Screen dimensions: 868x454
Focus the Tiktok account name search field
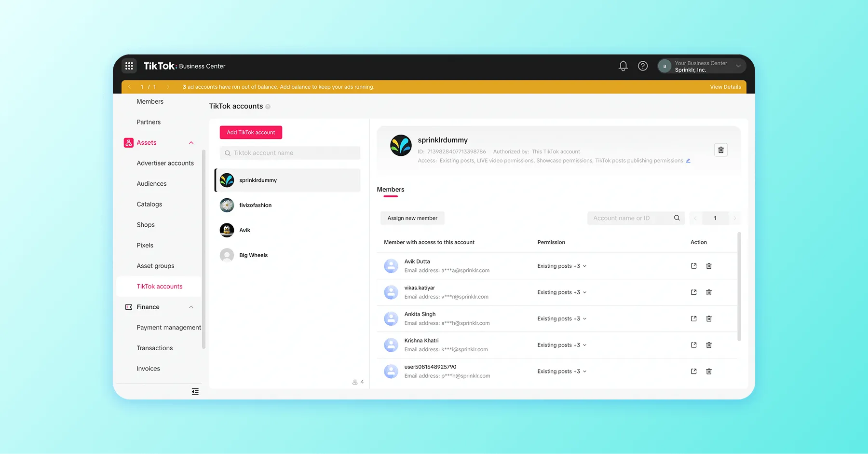[290, 153]
